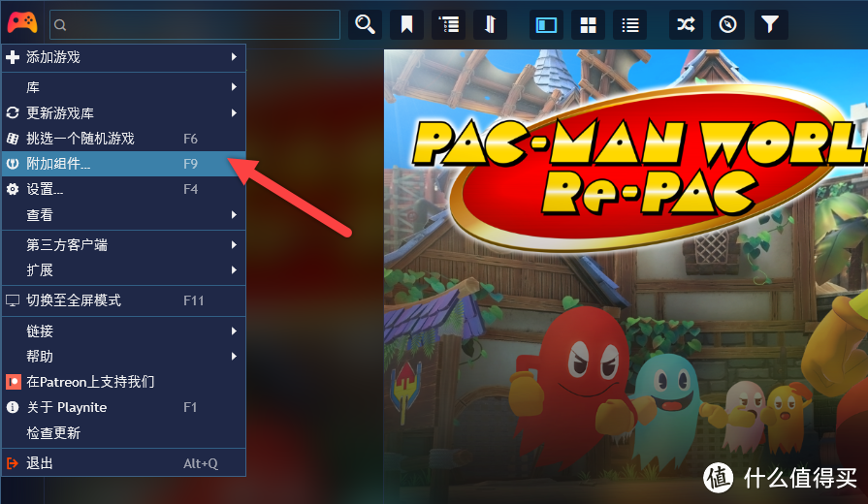The height and width of the screenshot is (504, 868).
Task: Open the explorer compass icon
Action: [x=728, y=25]
